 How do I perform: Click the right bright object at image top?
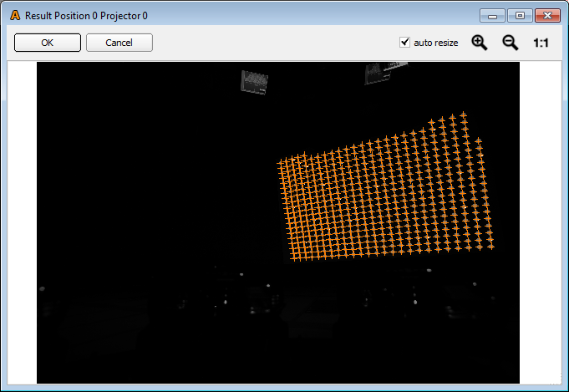click(x=378, y=74)
